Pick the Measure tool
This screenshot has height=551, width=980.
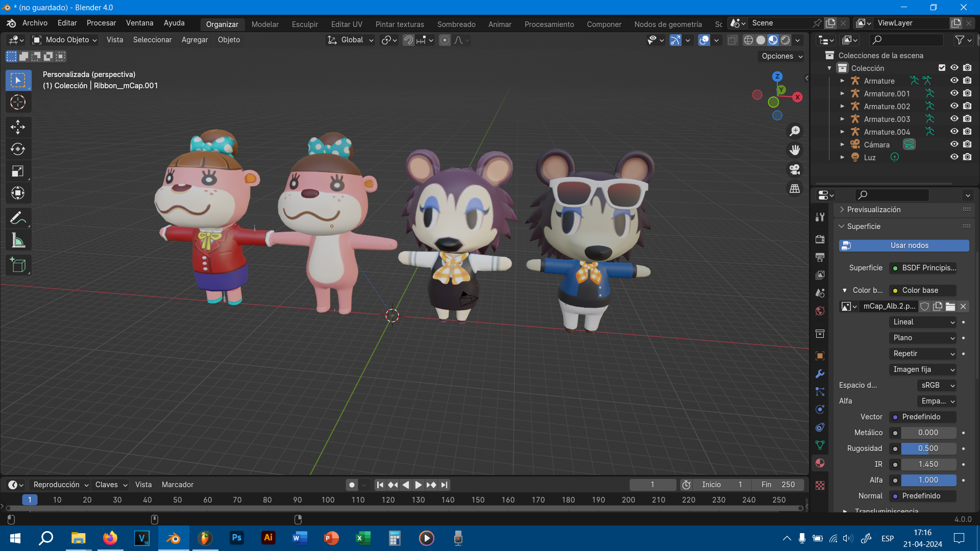18,240
